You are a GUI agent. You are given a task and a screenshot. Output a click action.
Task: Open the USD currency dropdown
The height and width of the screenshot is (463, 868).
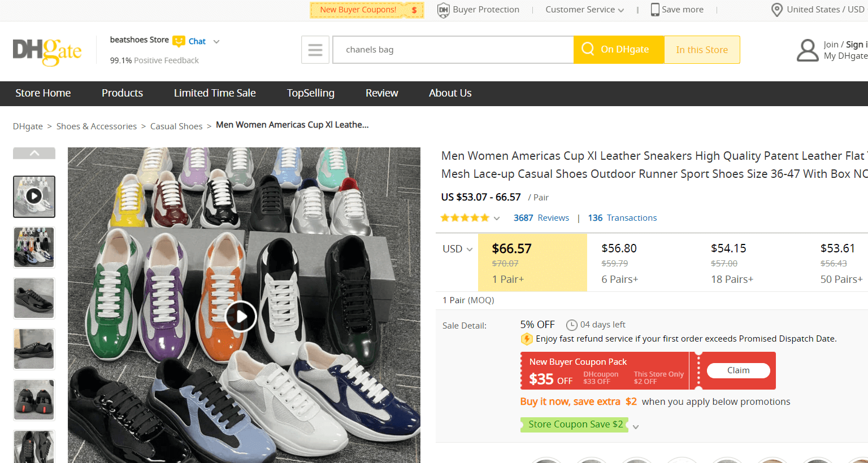coord(457,249)
